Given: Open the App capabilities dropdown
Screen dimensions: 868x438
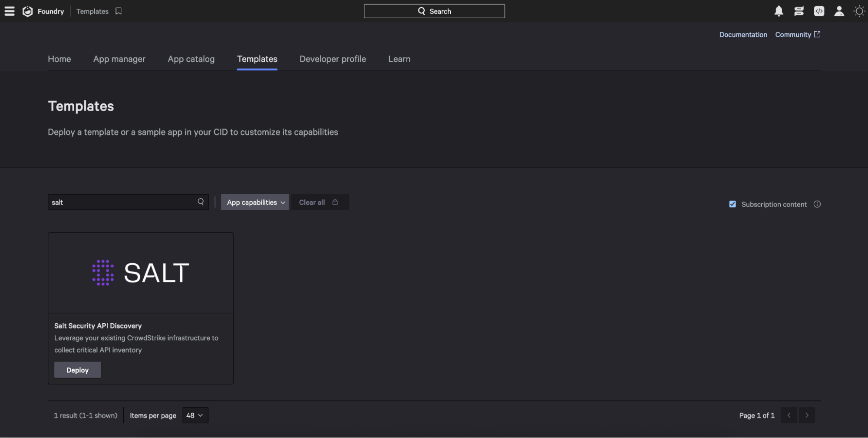Looking at the screenshot, I should click(x=254, y=202).
